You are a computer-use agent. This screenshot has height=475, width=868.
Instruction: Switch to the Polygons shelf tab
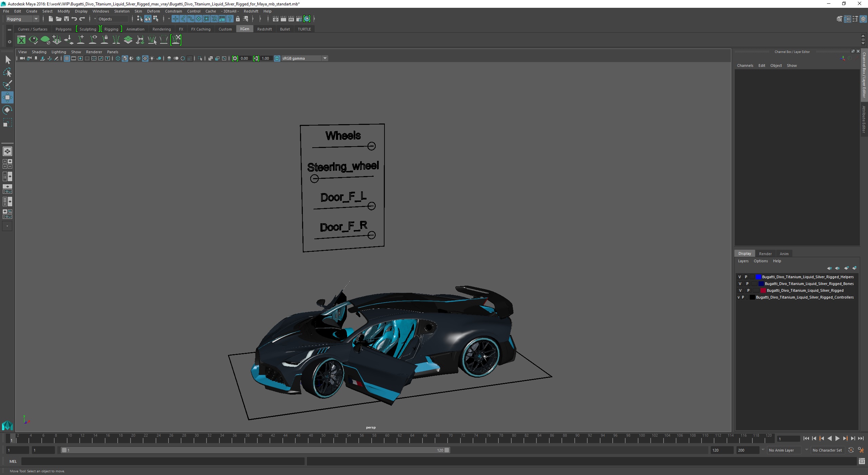(63, 29)
